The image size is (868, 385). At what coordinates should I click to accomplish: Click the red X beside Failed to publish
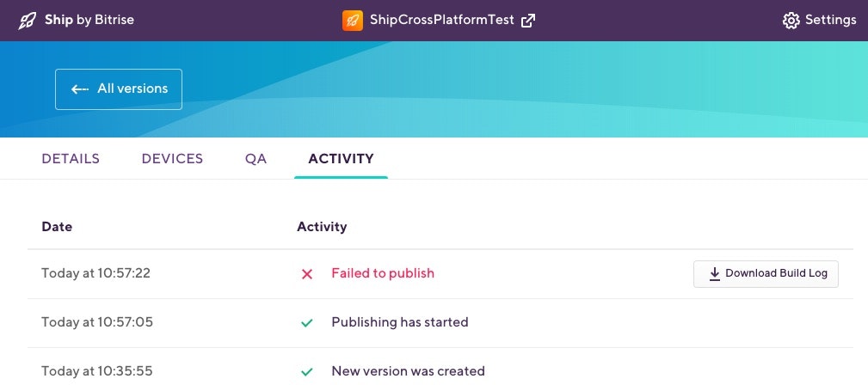(x=306, y=274)
